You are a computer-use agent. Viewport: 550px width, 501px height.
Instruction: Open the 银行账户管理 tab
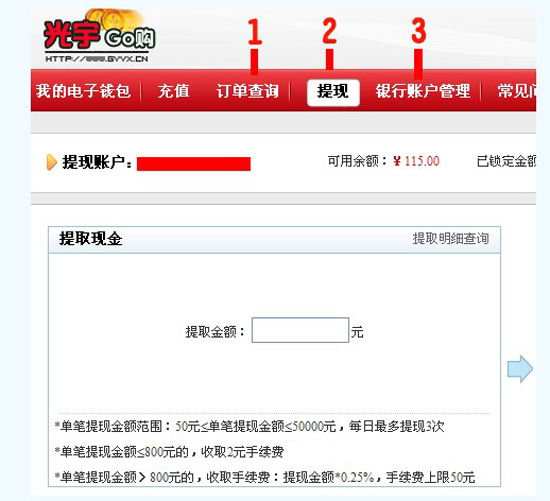[x=423, y=91]
